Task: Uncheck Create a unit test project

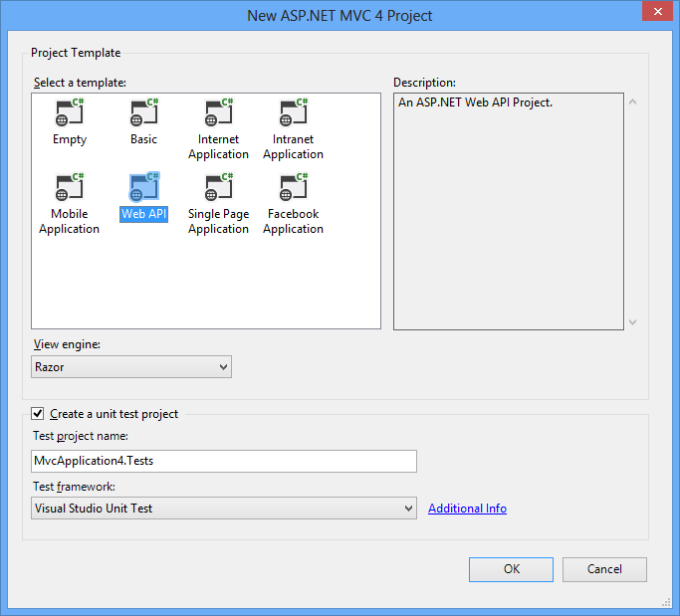Action: click(x=38, y=414)
